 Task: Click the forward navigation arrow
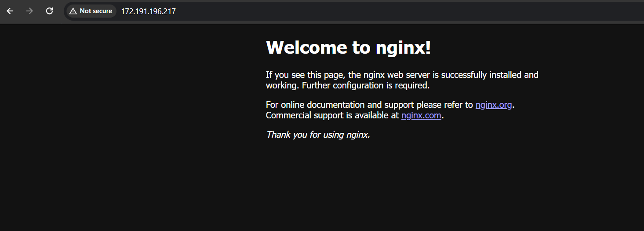point(30,11)
